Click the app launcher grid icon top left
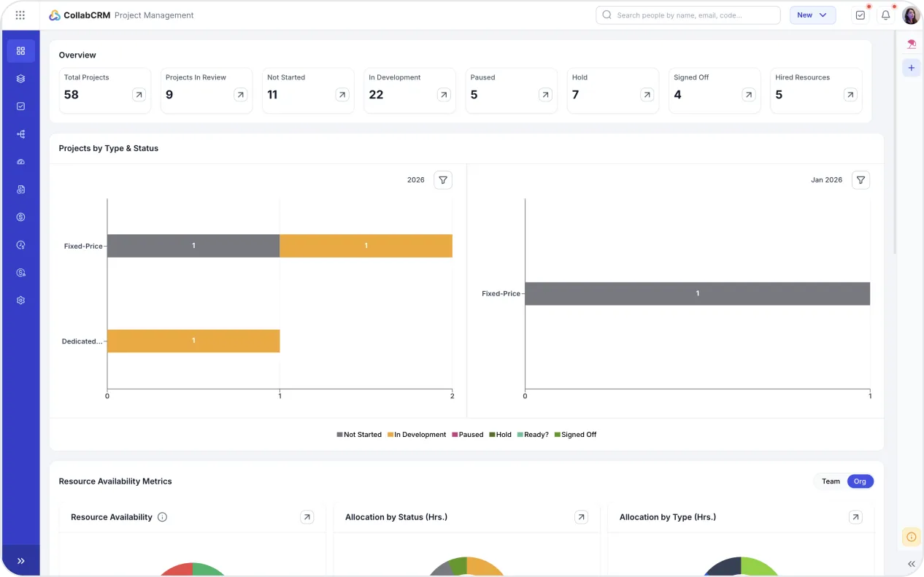 click(x=20, y=15)
